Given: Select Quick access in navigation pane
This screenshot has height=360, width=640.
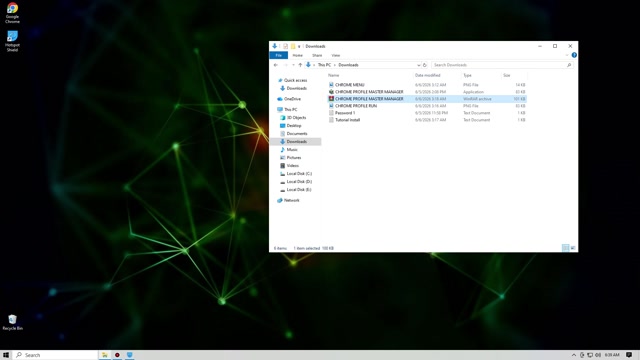Looking at the screenshot, I should [x=295, y=80].
